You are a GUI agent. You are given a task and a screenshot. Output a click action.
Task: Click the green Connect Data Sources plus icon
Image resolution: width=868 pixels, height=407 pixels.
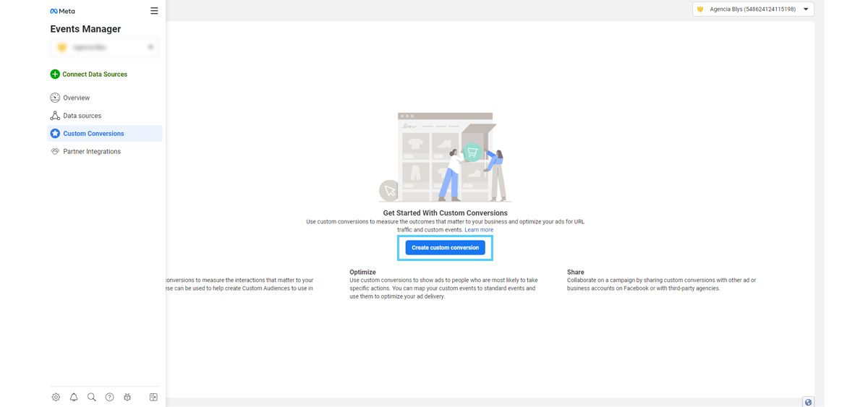(x=55, y=74)
